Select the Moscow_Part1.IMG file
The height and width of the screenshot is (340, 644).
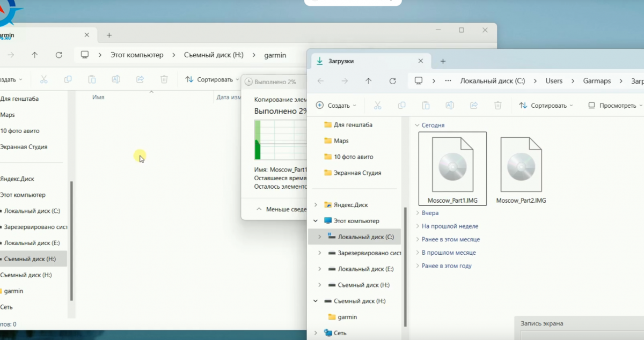click(452, 165)
